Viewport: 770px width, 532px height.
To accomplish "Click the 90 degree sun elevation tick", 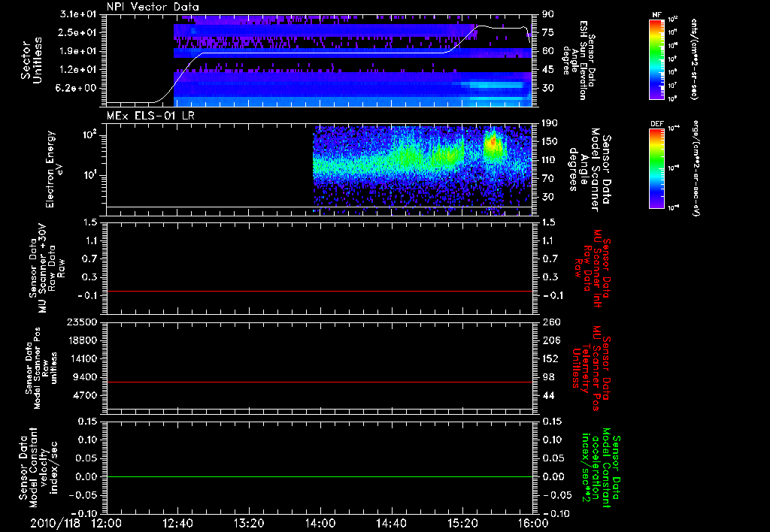I will pos(548,14).
